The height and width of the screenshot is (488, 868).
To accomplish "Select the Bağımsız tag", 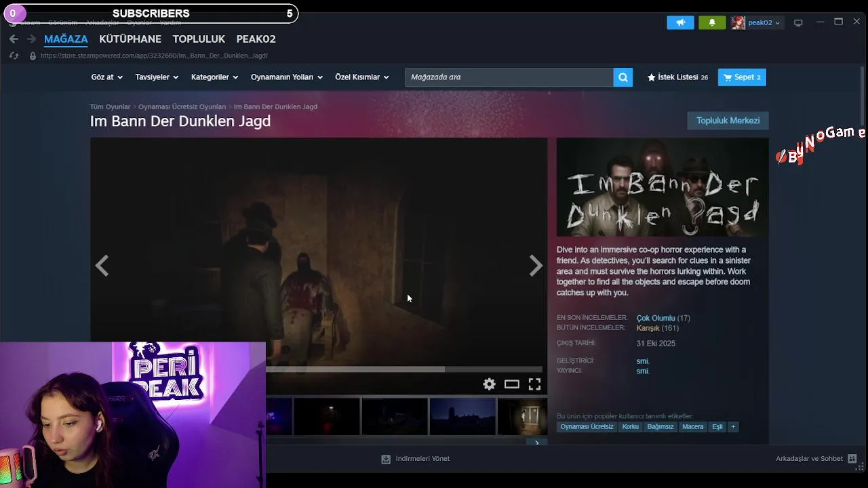I will pos(660,427).
